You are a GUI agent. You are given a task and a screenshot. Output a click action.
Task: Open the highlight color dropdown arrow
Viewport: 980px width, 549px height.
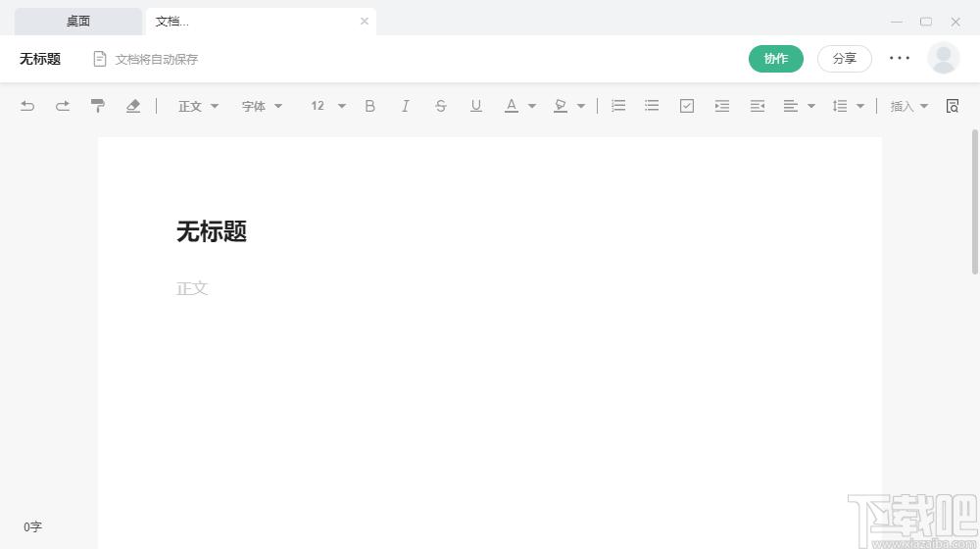pos(581,106)
